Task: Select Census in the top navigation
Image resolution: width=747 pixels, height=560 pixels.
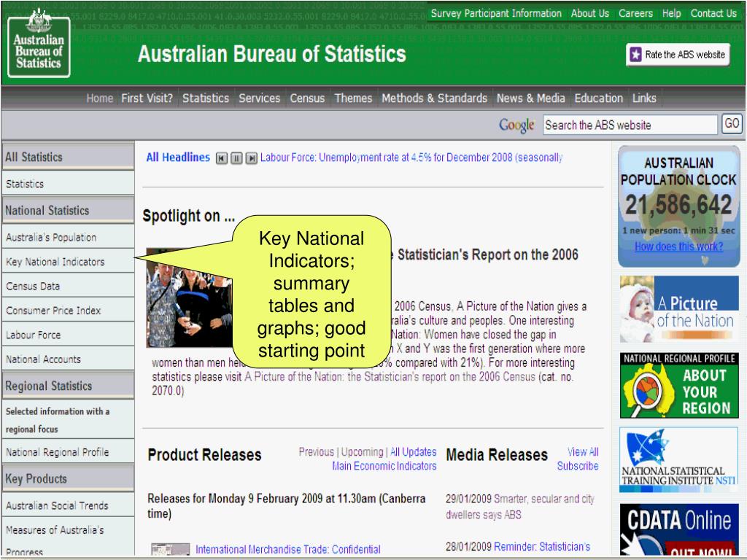Action: pyautogui.click(x=307, y=98)
